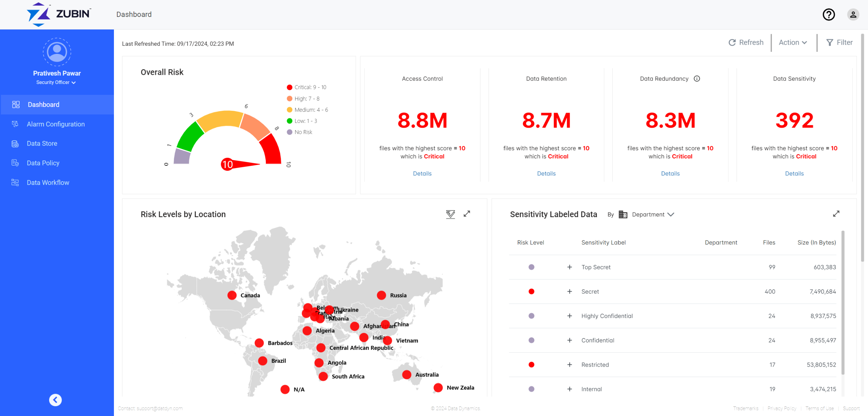Viewport: 868px width, 416px height.
Task: Click the Refresh icon button
Action: 732,43
